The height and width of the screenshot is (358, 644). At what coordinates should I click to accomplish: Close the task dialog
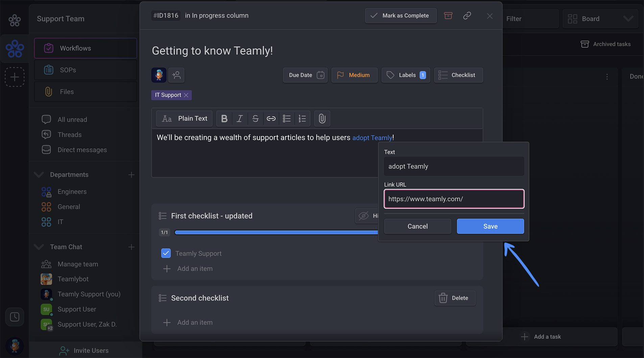click(490, 16)
